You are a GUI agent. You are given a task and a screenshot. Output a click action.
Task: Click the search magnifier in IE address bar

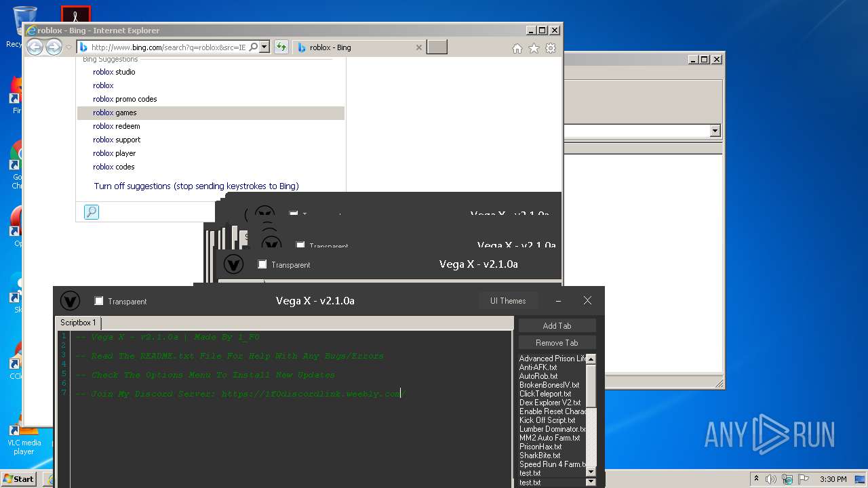254,47
